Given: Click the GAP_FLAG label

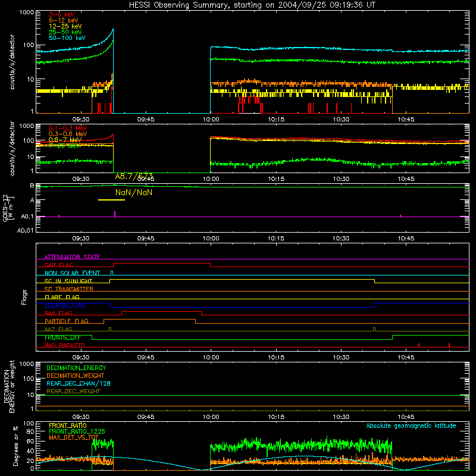Looking at the screenshot, I should point(58,265).
